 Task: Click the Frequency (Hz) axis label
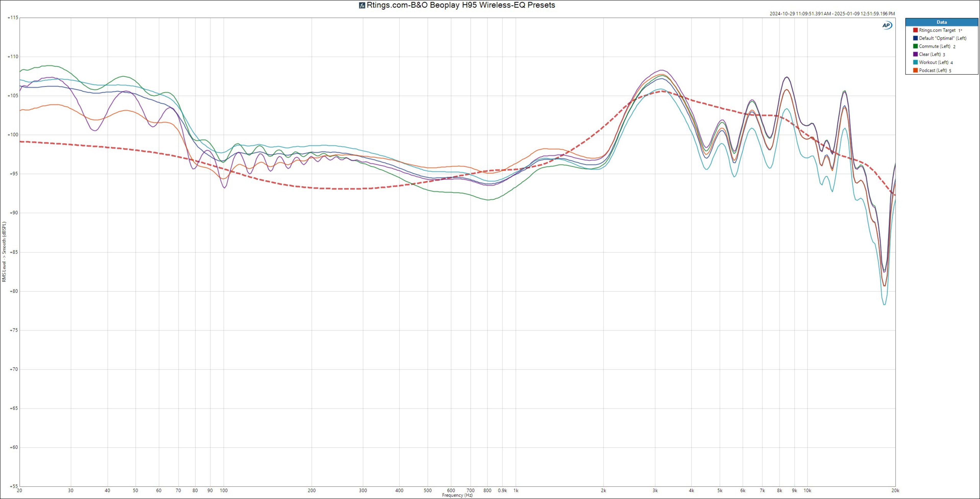coord(457,495)
